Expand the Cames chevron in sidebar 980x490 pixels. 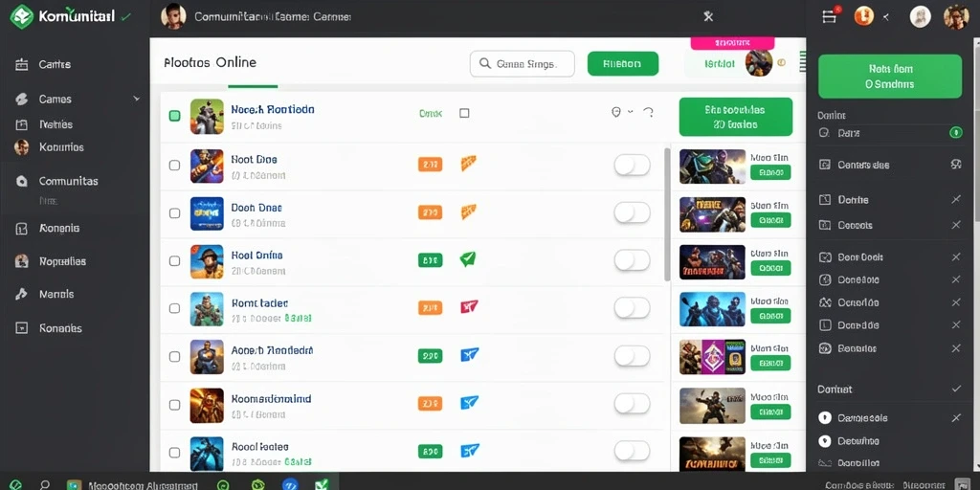(x=136, y=99)
